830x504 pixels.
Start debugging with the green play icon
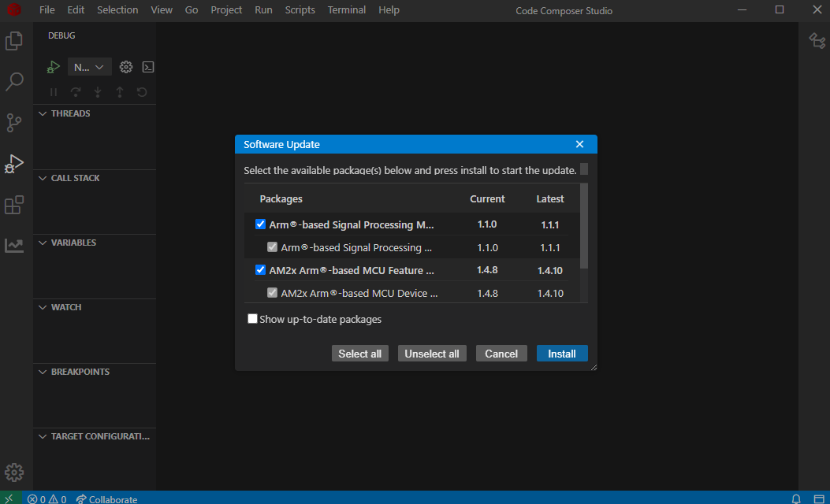[x=53, y=67]
